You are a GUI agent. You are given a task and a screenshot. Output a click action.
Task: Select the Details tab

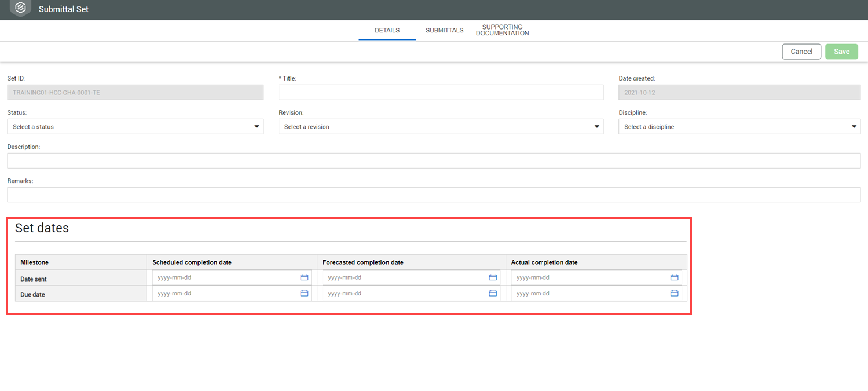[387, 30]
